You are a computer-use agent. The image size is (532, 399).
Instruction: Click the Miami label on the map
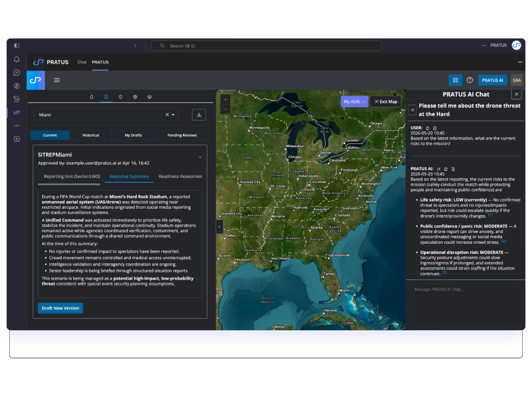point(344,290)
